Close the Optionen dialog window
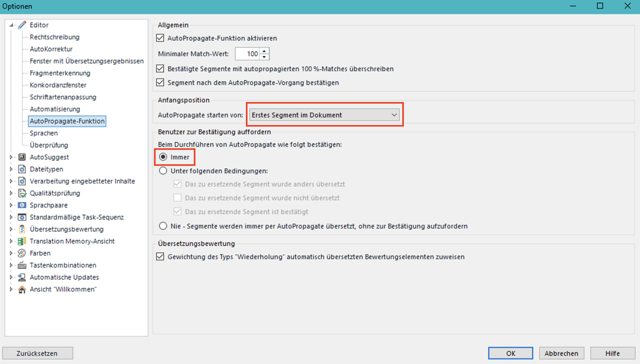Screen dimensions: 640x364 click(627, 6)
